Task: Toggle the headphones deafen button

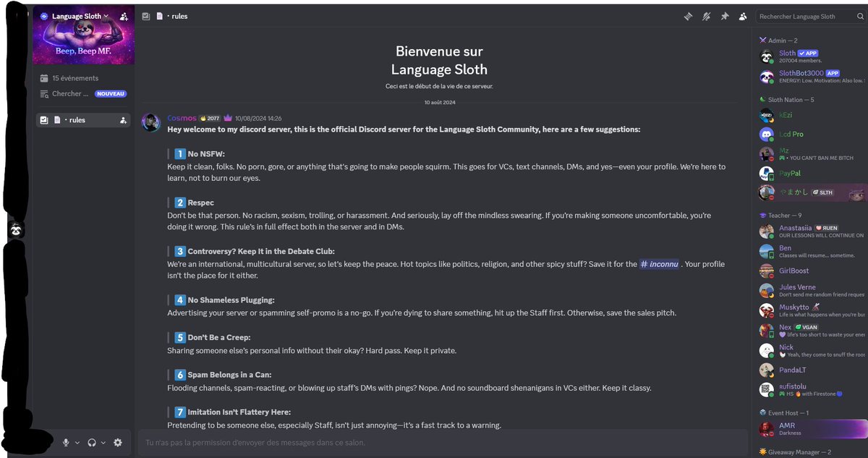Action: pyautogui.click(x=92, y=442)
